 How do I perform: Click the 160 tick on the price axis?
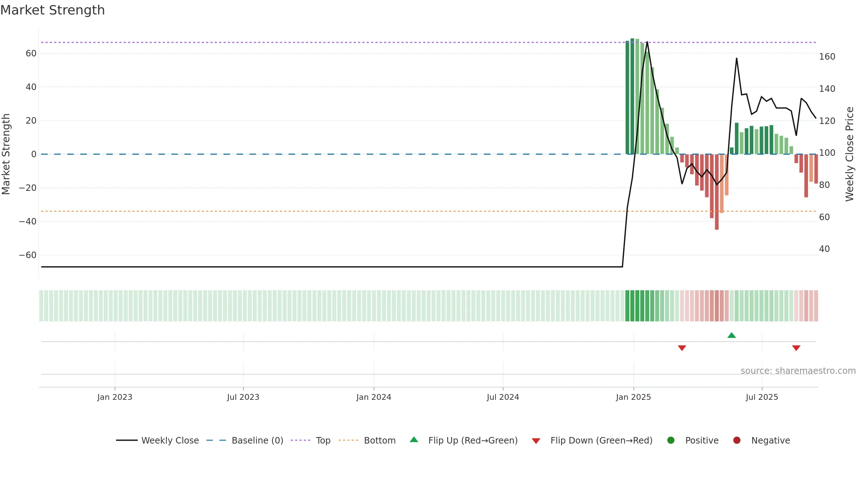[x=827, y=57]
